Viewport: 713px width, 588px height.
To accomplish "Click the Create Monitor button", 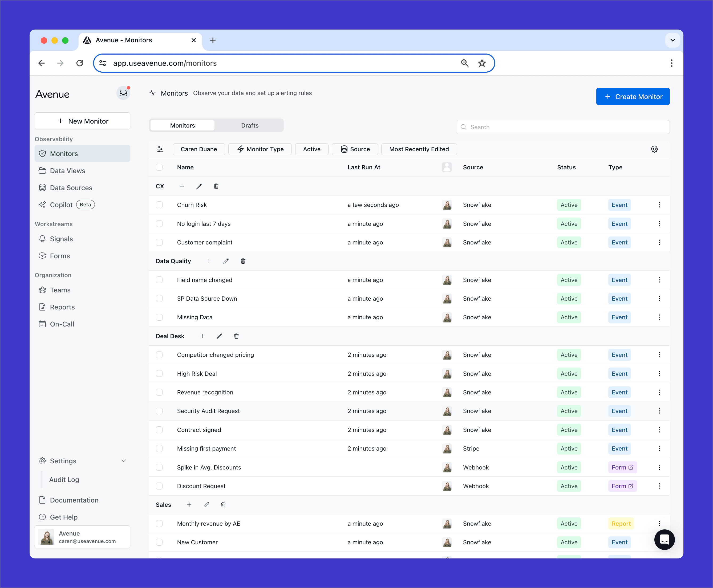I will (x=632, y=96).
